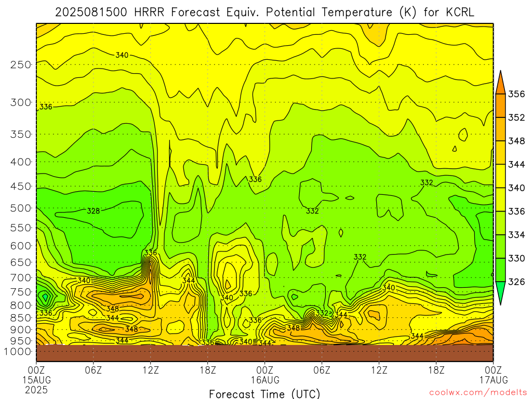Image resolution: width=532 pixels, height=399 pixels.
Task: Select the 450 pressure axis label
Action: (x=21, y=187)
